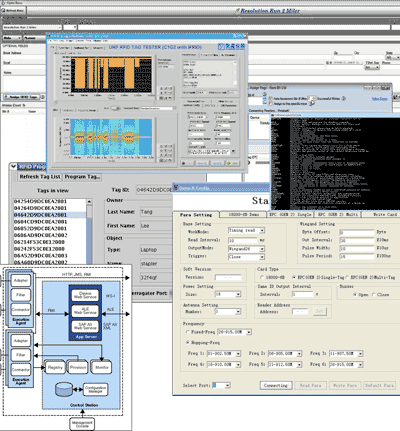Screen dimensions: 400x431
Task: Click the Default Para button
Action: click(x=380, y=385)
